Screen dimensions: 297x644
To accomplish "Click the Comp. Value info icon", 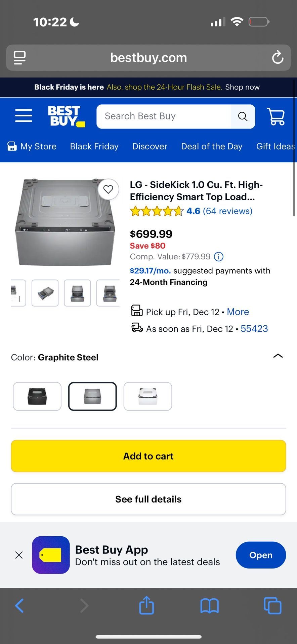I will point(218,257).
